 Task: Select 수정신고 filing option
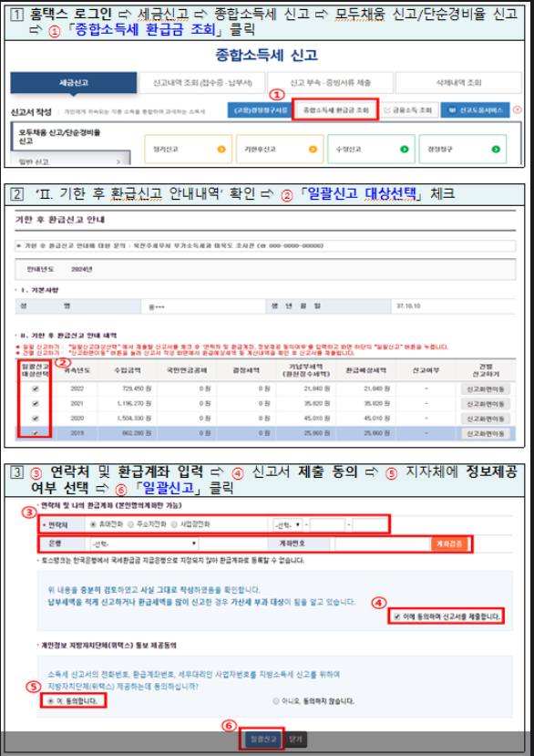click(371, 149)
